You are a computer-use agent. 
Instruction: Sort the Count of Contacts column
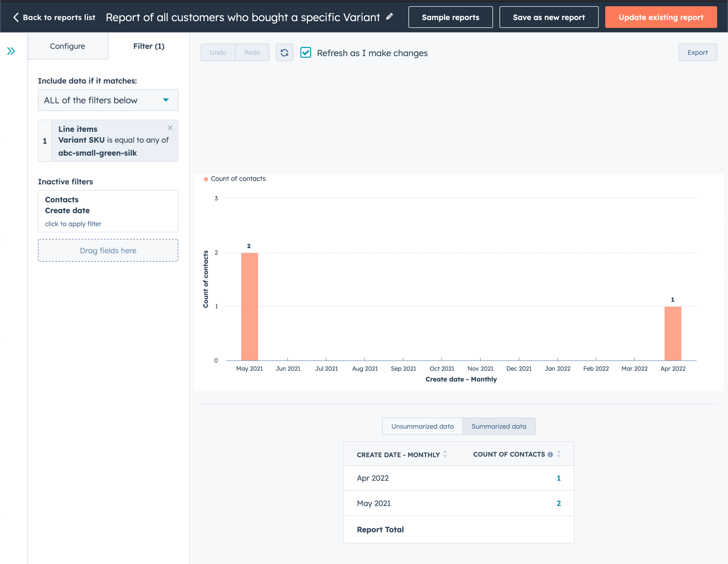point(558,455)
